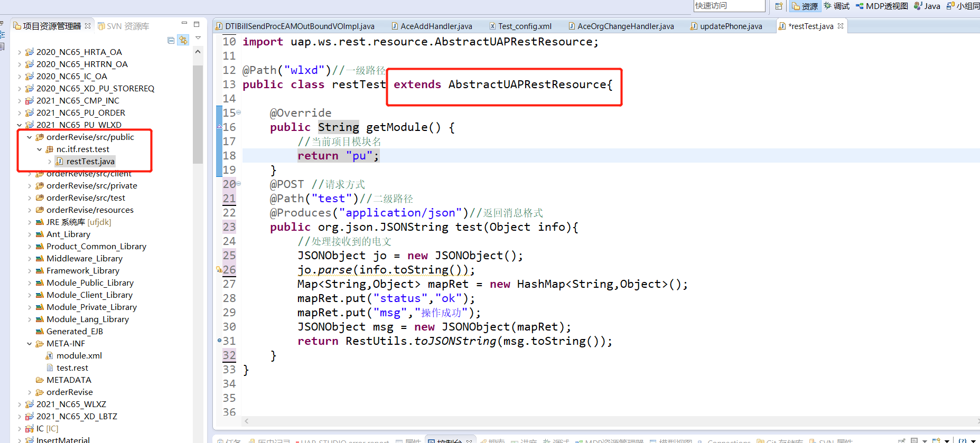Select the Middleware_Library entry

85,259
